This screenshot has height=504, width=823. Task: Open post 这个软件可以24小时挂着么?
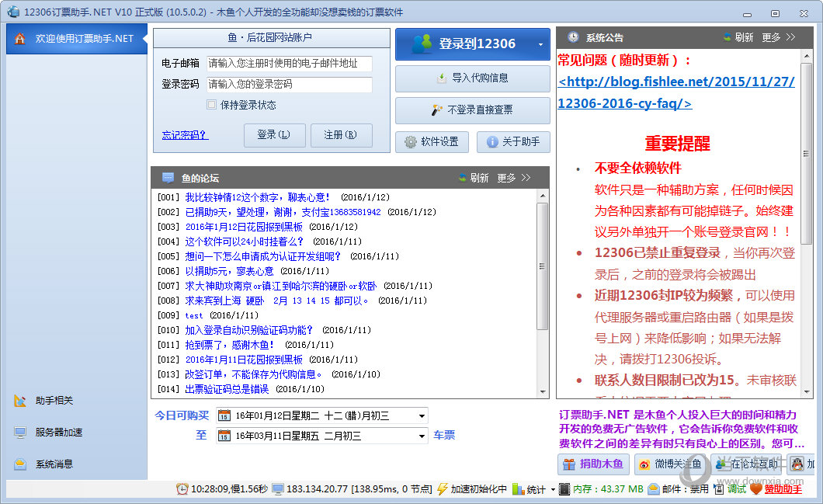tap(244, 242)
